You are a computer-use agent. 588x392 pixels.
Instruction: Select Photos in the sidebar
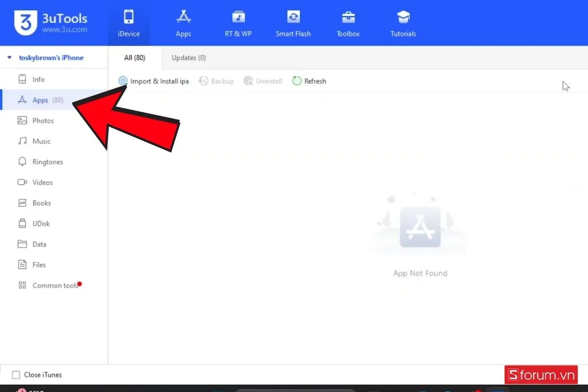(x=43, y=121)
